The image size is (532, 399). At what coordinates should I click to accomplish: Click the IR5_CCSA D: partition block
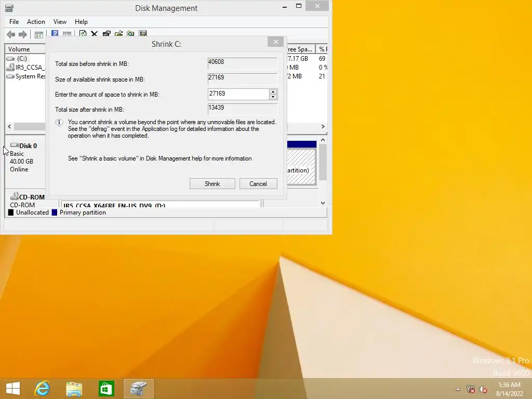161,204
